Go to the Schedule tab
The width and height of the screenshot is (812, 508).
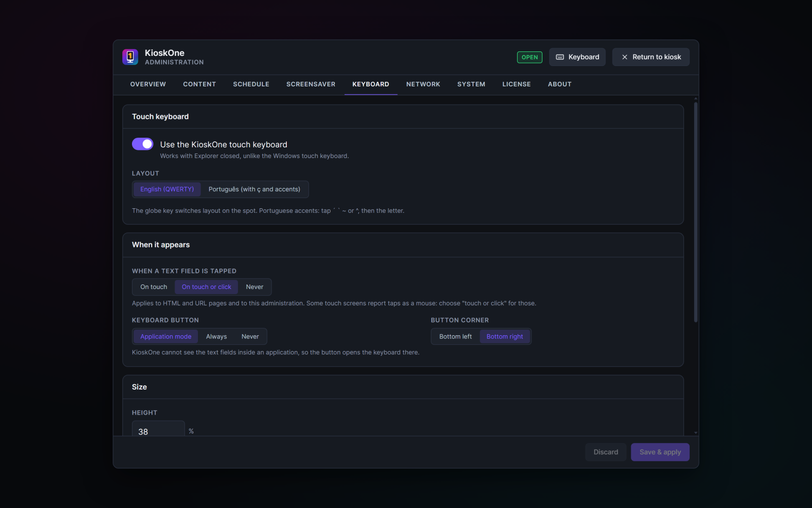251,84
